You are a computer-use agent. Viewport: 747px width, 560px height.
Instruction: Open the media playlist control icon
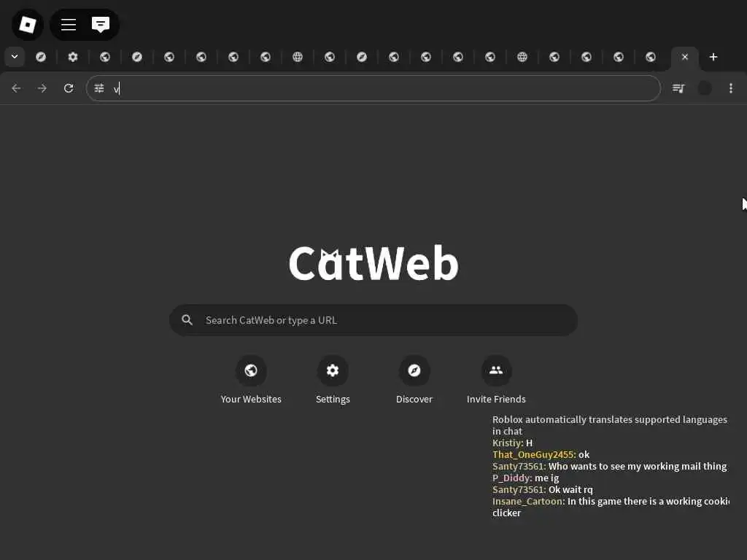click(x=678, y=88)
